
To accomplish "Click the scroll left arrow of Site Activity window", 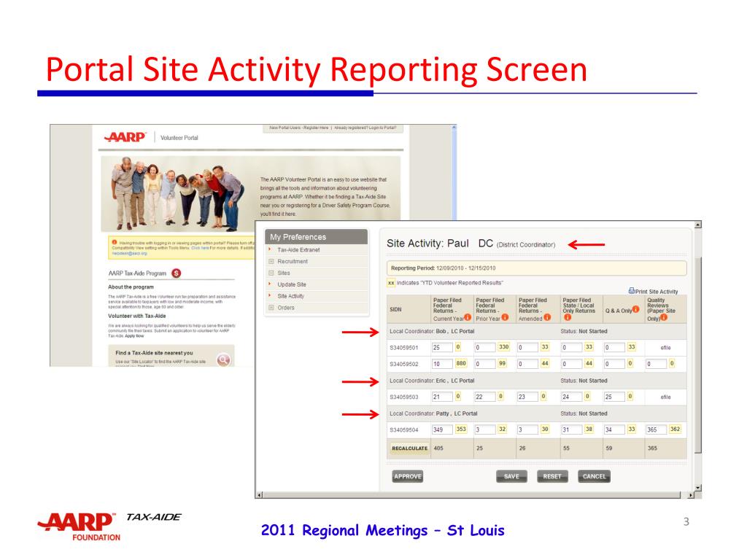I will tap(259, 495).
